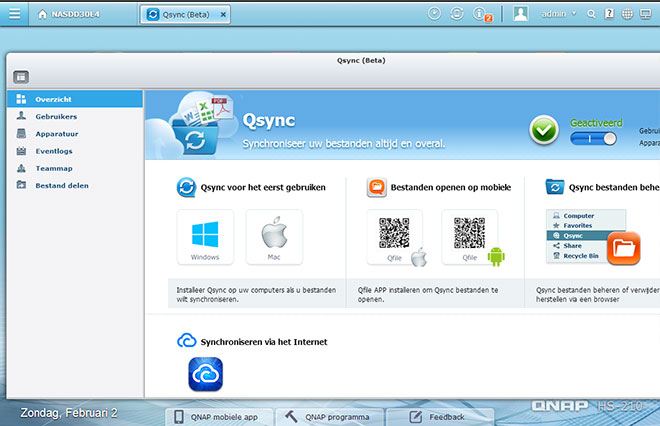Download Qsync for Windows
Screen dimensions: 660x426
(x=205, y=237)
